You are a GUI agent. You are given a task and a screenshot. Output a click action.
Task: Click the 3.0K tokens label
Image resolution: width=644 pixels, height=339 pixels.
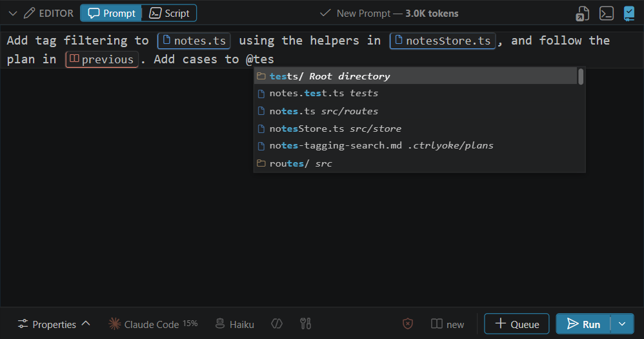[x=432, y=14]
